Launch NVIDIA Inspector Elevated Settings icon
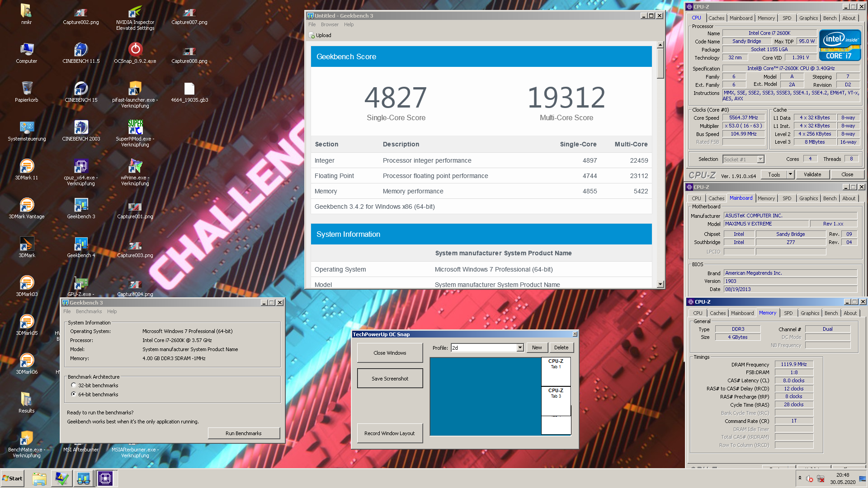 point(135,17)
